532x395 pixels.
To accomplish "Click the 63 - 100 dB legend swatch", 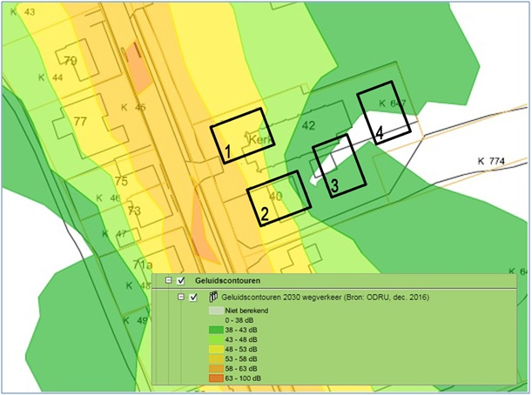I will (x=214, y=378).
